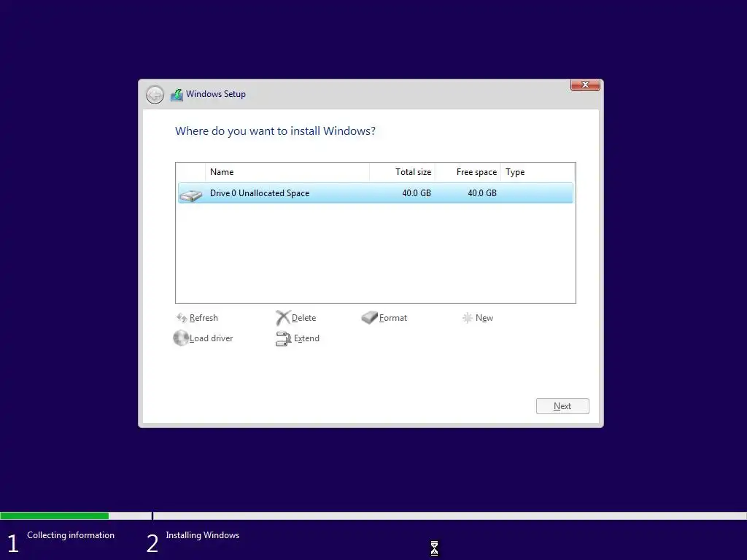The height and width of the screenshot is (560, 747).
Task: Click the Name column header
Action: (x=287, y=172)
